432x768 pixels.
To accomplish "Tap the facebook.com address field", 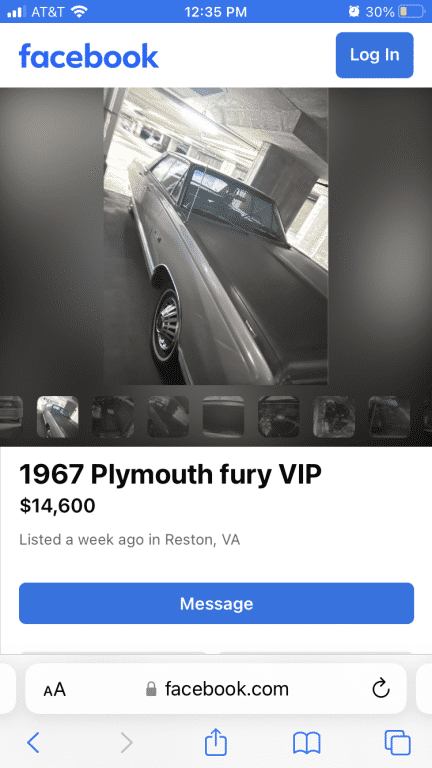I will (216, 689).
